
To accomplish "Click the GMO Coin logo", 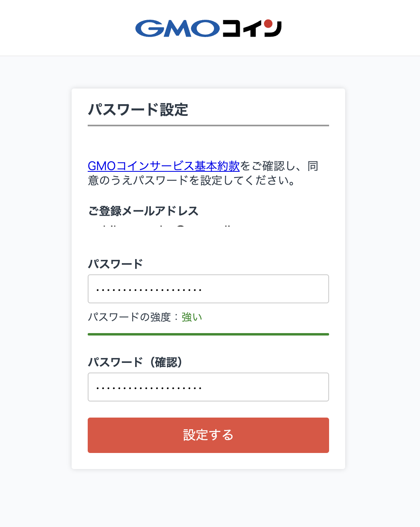I will pyautogui.click(x=208, y=28).
